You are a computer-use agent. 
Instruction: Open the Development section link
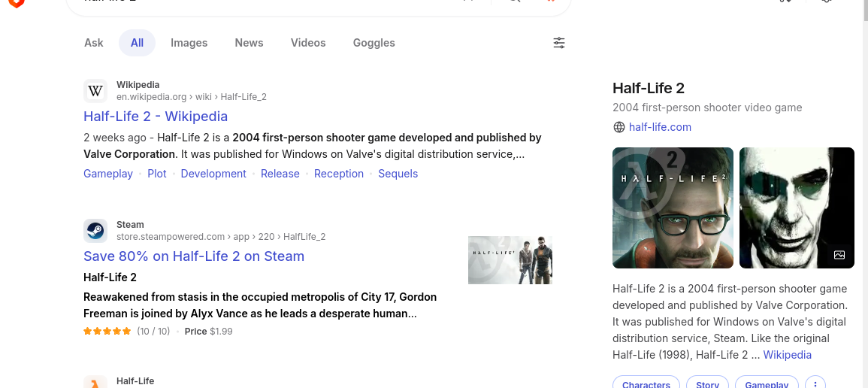point(213,174)
